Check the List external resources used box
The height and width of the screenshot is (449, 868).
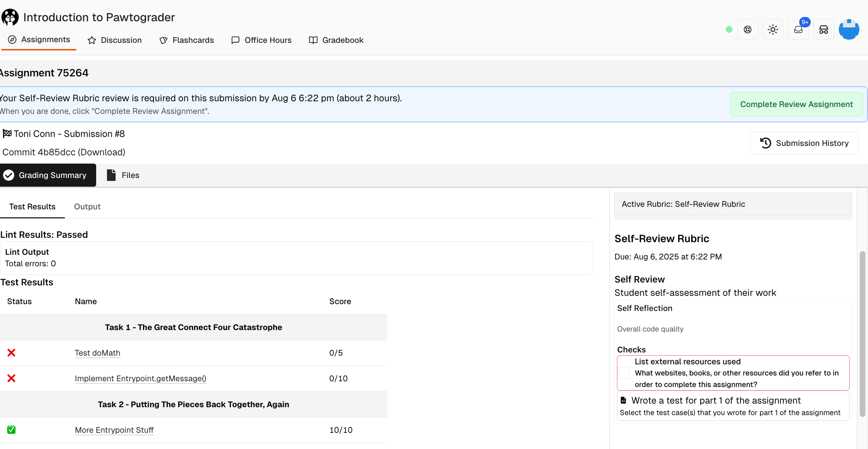[x=624, y=373]
